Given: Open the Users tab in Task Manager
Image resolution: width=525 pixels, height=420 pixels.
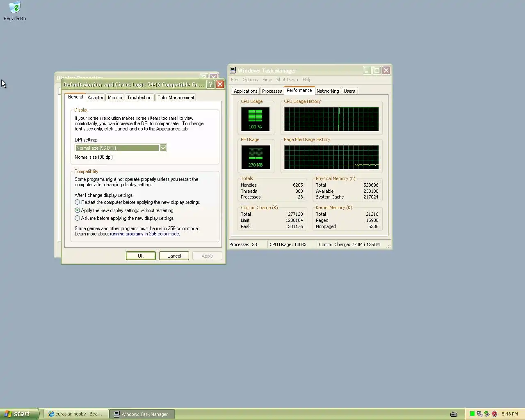Looking at the screenshot, I should click(x=349, y=91).
